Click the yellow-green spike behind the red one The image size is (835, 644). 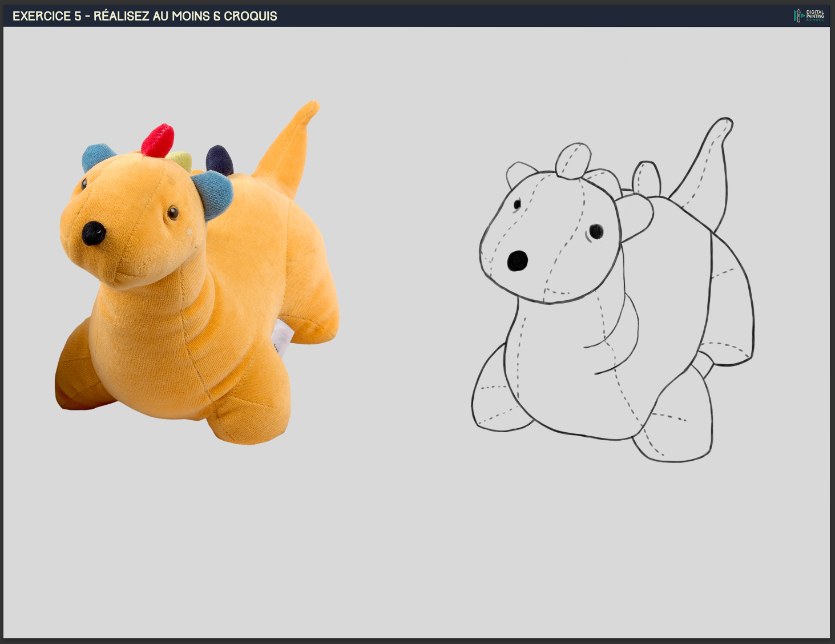(181, 160)
